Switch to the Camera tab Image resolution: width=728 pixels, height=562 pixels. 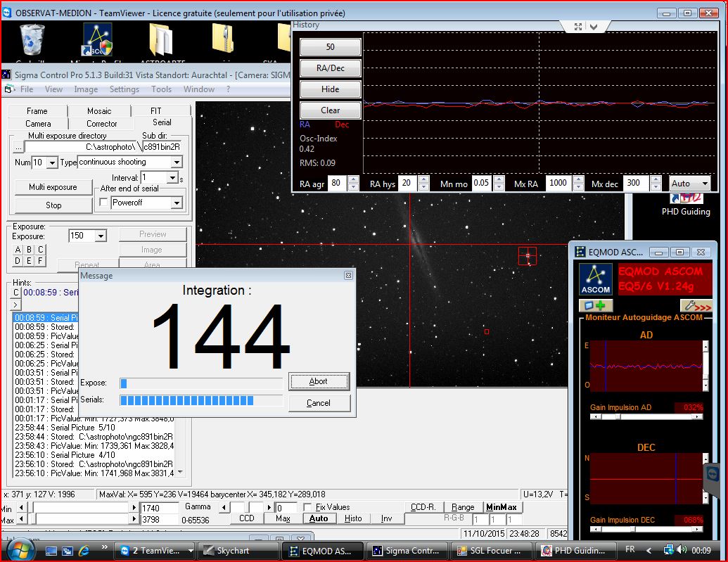[38, 123]
